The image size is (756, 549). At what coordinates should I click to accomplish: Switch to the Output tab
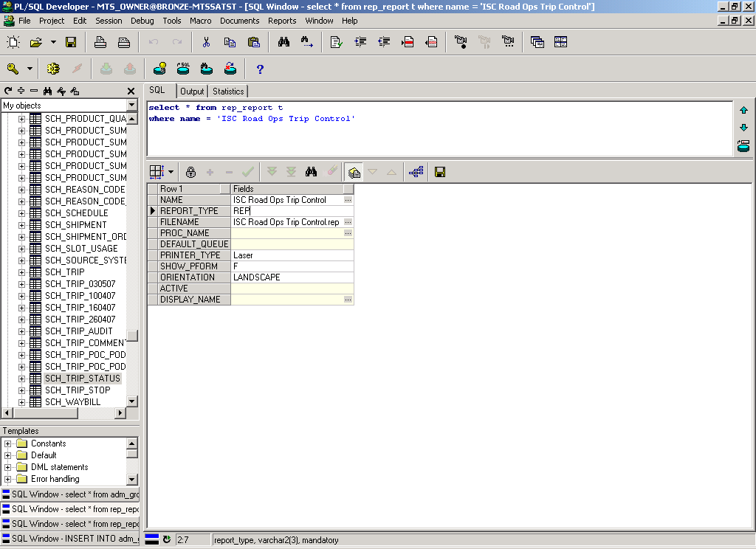point(192,91)
